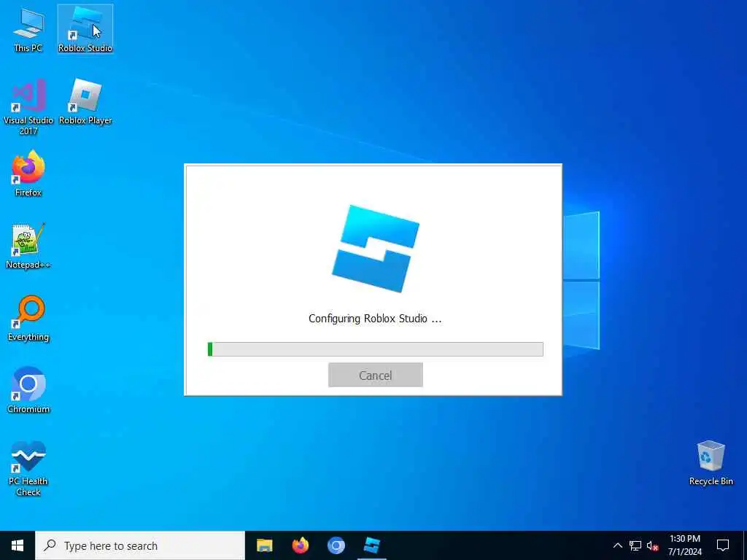Click the installer progress bar
This screenshot has height=560, width=747.
[376, 349]
